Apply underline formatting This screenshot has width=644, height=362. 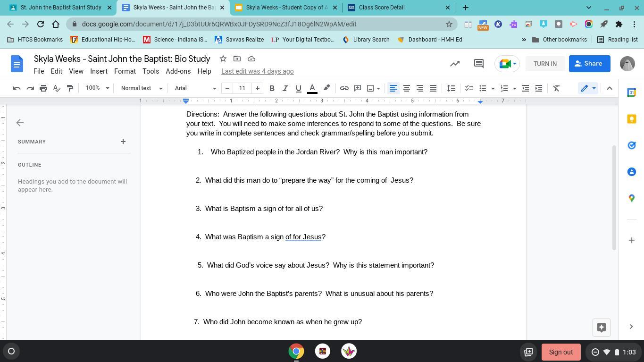[298, 88]
